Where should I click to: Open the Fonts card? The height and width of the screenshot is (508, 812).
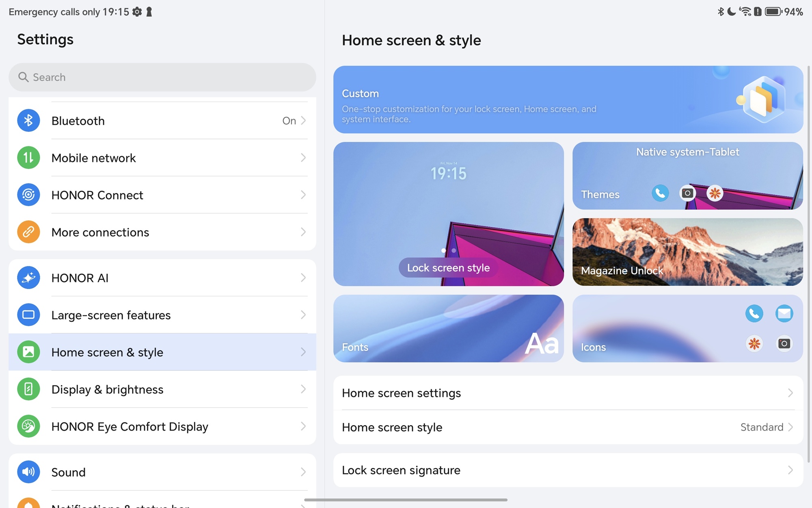(448, 328)
